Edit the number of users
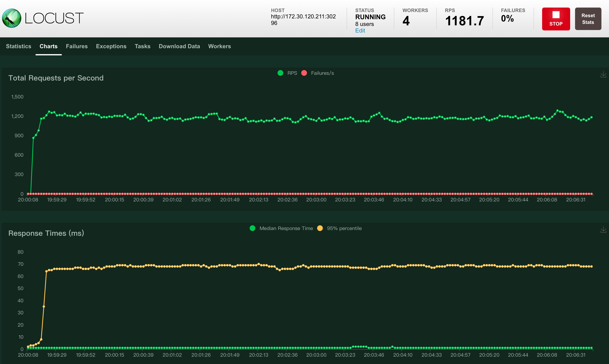 [x=360, y=31]
